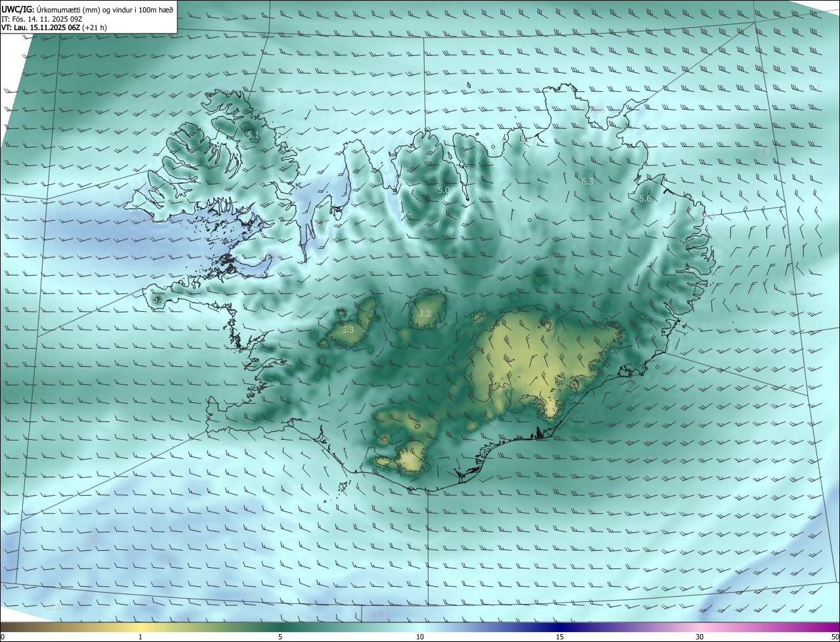Click the title "Úrkomumætti (mm) og vindur í 100m hæð"
Image resolution: width=840 pixels, height=642 pixels.
click(x=104, y=10)
